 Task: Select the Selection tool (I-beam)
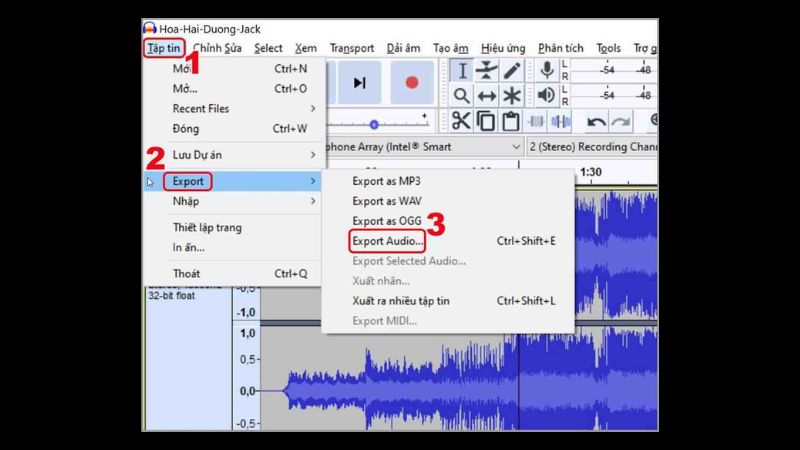pos(462,70)
